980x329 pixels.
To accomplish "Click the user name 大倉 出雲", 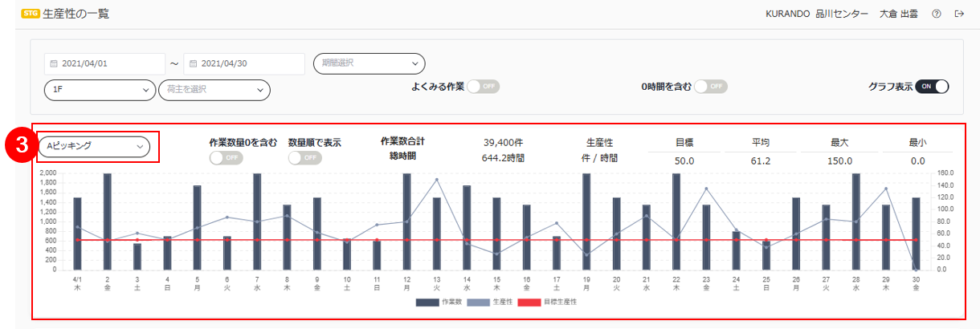I will pos(899,14).
